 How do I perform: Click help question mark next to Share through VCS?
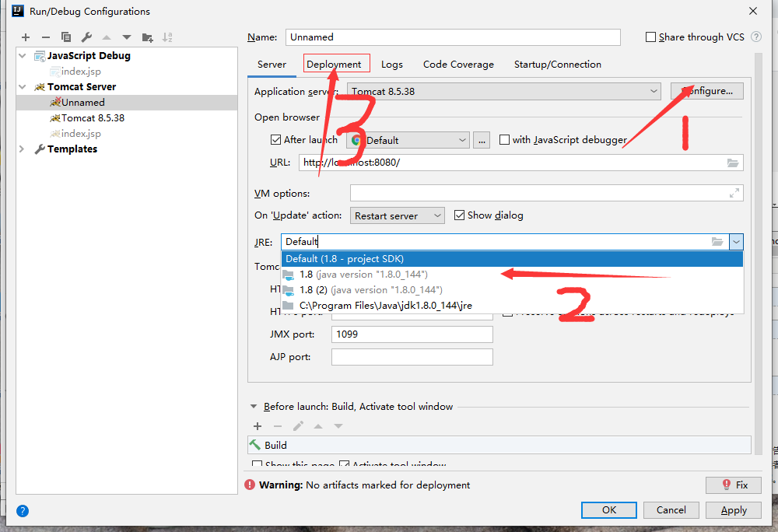(756, 37)
